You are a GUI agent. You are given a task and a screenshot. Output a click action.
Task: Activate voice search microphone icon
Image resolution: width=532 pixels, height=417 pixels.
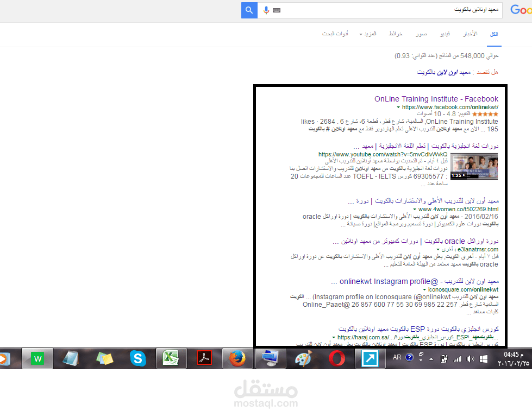(266, 10)
